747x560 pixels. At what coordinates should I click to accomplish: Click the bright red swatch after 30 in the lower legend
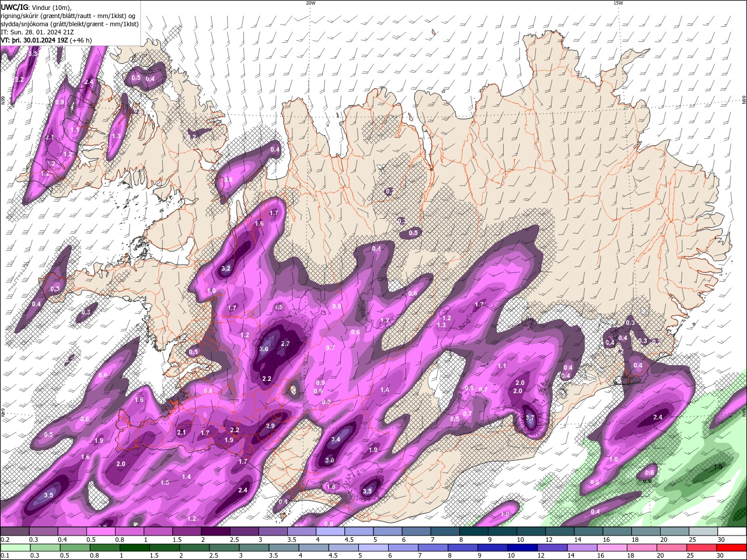[x=732, y=547]
